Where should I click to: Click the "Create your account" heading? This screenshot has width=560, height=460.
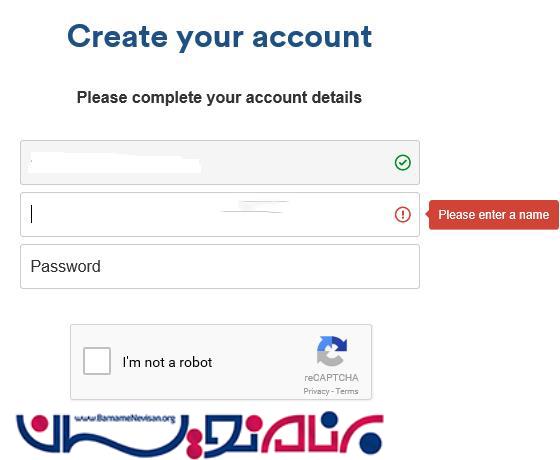coord(220,37)
